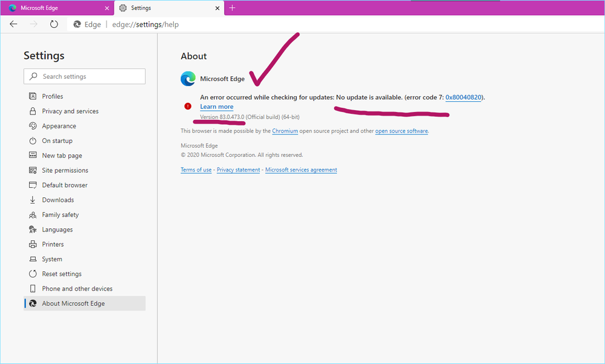Open Default browser settings

85,185
